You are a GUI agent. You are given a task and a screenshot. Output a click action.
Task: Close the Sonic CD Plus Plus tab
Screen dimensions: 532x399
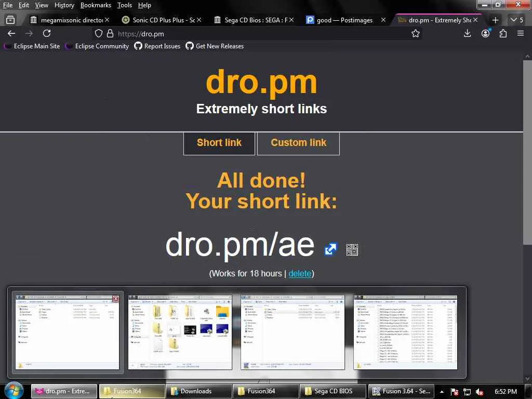(199, 20)
